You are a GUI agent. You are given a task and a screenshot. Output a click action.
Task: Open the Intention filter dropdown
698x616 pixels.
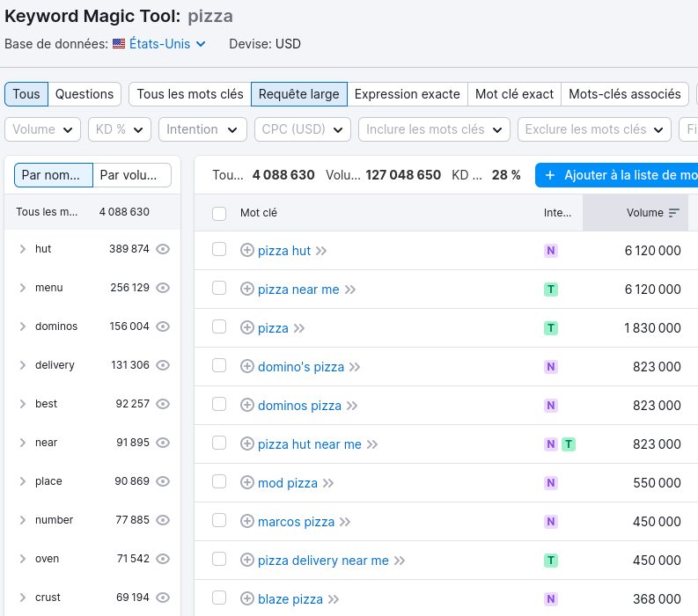click(202, 129)
